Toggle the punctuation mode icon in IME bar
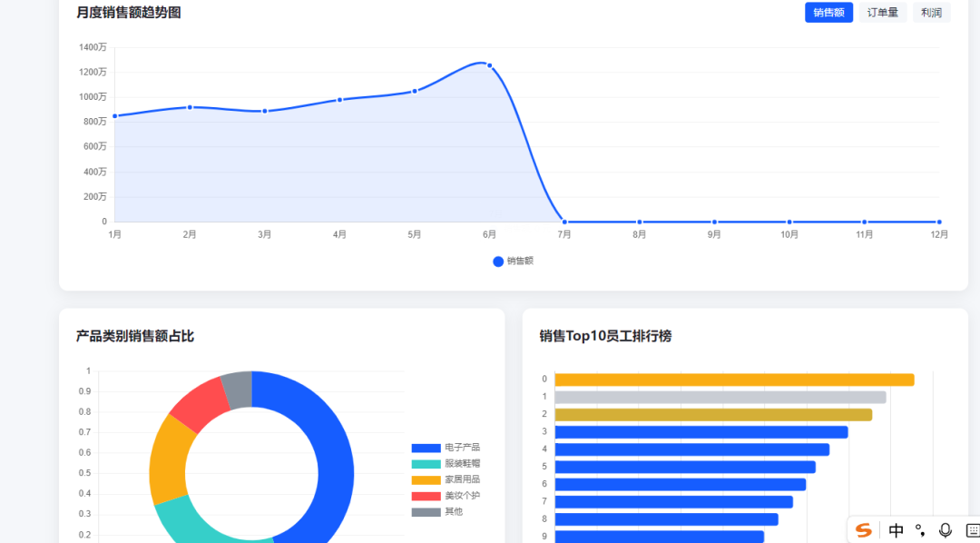Screen dimensions: 980x543 920,530
